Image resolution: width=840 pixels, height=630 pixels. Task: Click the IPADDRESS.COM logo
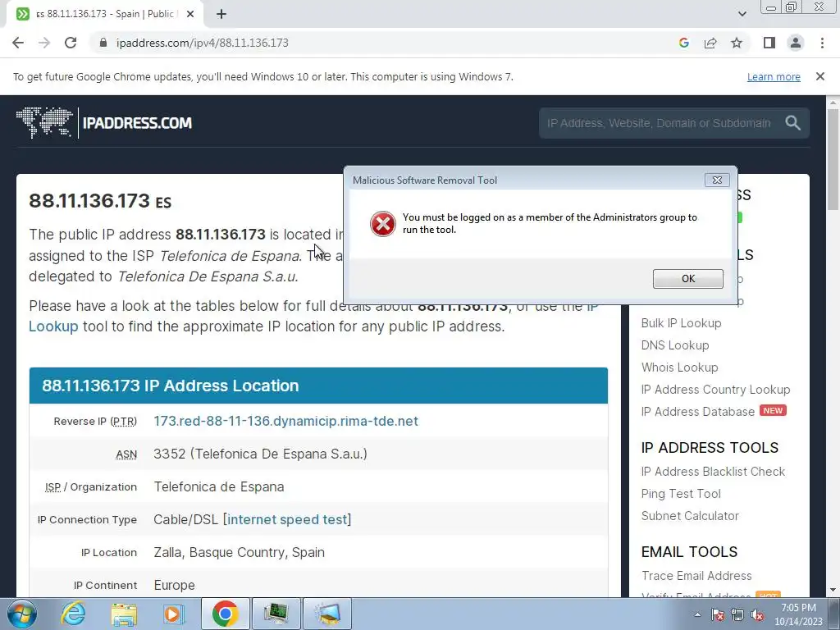point(104,123)
